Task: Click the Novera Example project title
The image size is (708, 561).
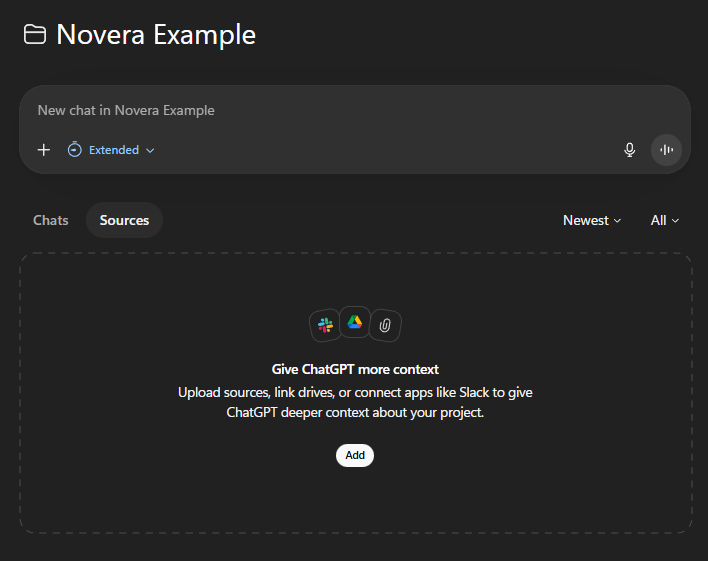Action: 156,35
